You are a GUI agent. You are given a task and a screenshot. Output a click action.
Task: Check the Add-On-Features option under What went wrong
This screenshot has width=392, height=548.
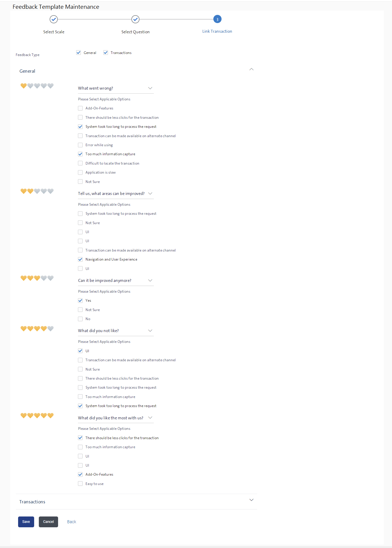(x=80, y=108)
